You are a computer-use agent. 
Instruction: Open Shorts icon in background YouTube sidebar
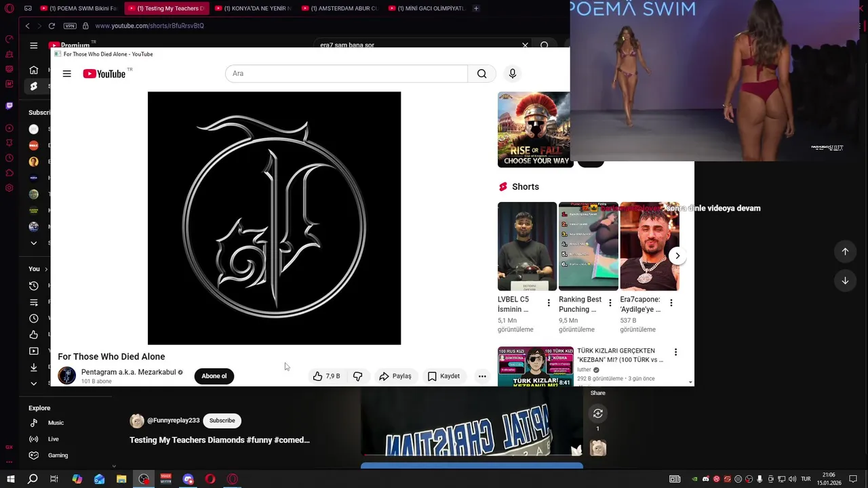pos(33,86)
